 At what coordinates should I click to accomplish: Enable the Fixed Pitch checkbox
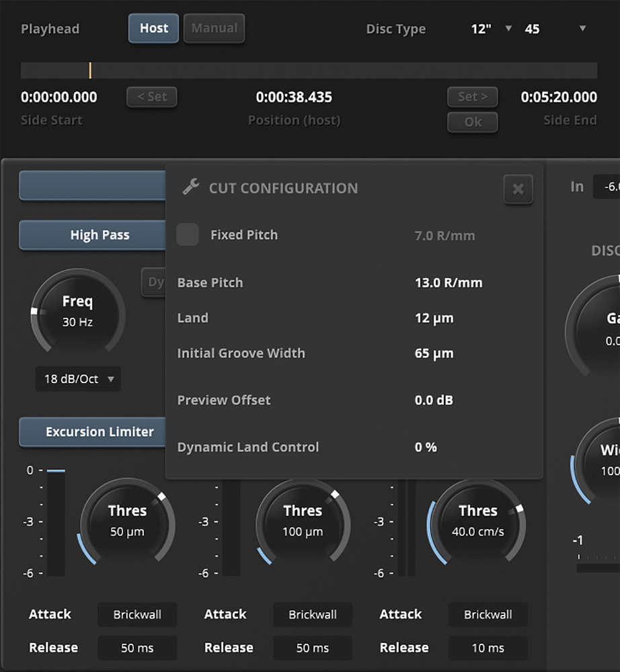point(188,235)
